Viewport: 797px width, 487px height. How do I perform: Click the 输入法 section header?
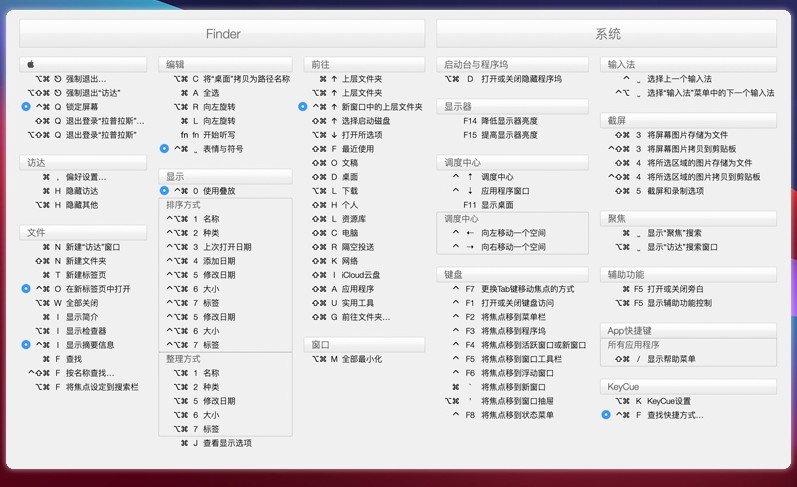688,65
